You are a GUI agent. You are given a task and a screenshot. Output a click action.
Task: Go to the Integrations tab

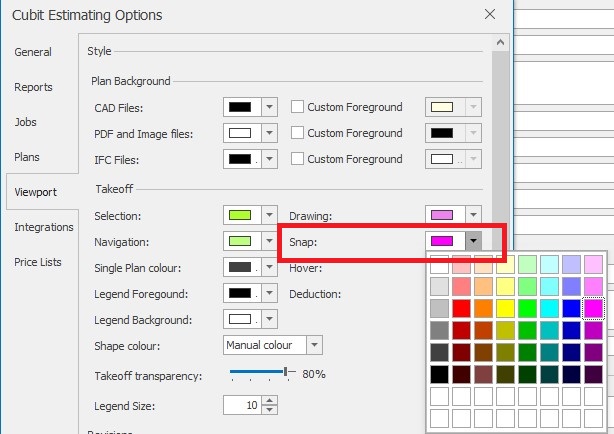pyautogui.click(x=44, y=227)
